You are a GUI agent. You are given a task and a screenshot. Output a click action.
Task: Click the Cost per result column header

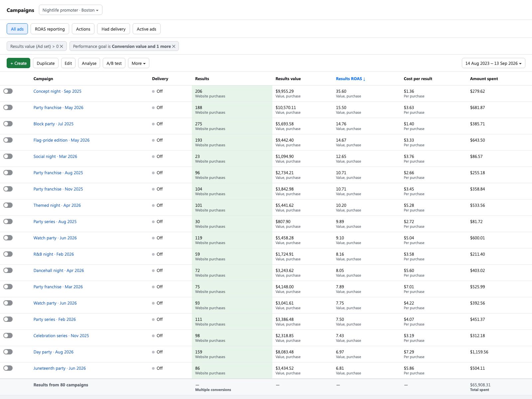[x=418, y=79]
